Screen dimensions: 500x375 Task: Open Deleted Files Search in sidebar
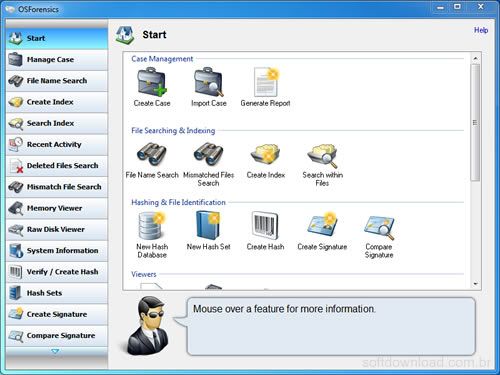(x=57, y=166)
